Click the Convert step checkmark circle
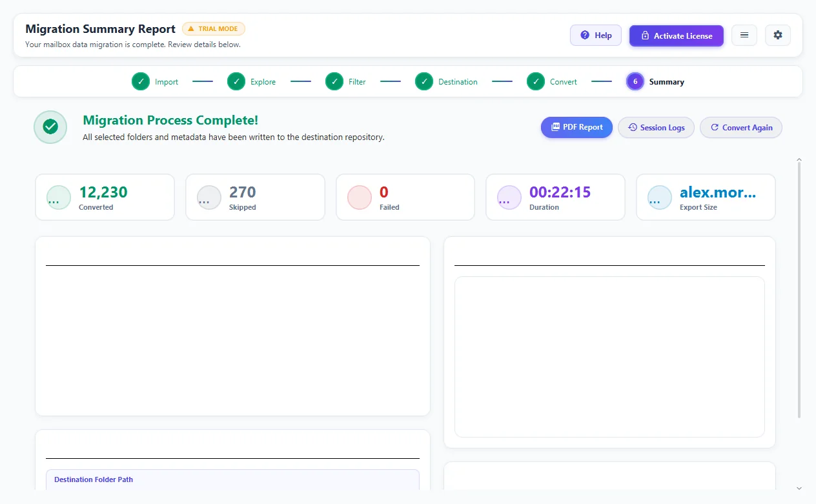The height and width of the screenshot is (504, 816). pos(536,81)
